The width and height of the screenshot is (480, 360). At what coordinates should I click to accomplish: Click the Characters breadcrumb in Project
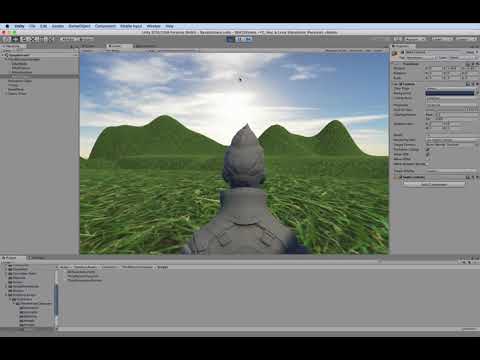tap(110, 267)
